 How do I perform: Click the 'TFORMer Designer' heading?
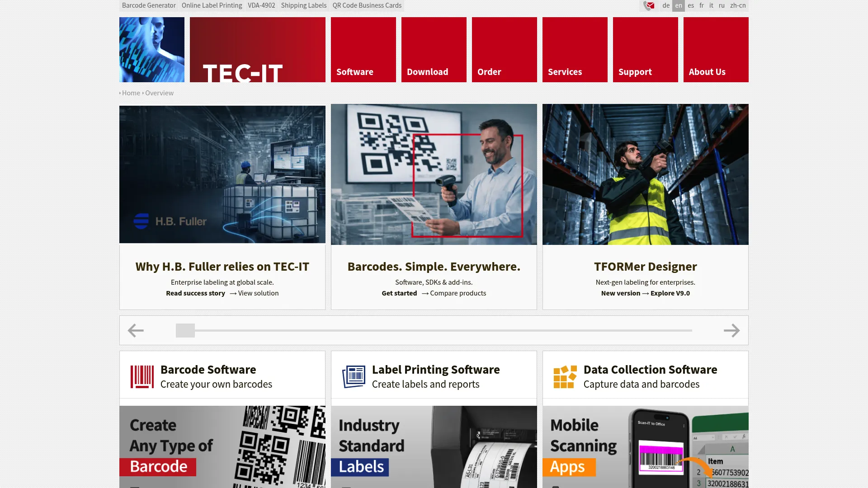coord(646,267)
